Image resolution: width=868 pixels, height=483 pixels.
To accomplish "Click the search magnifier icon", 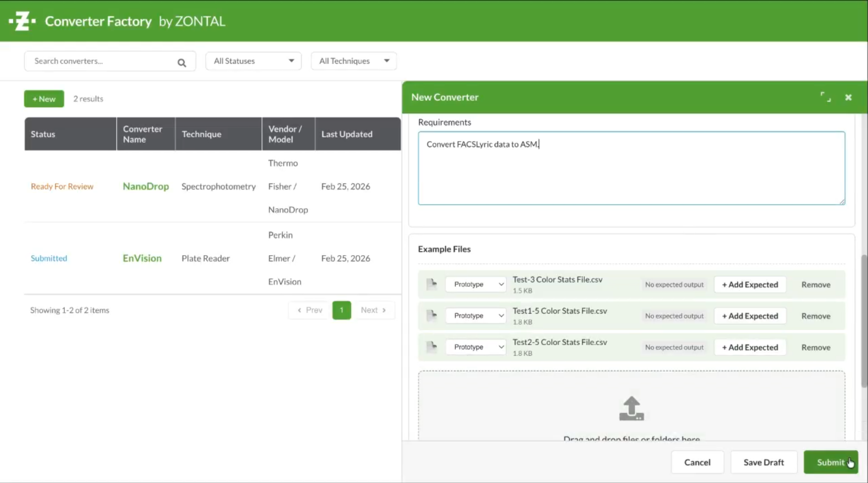I will tap(181, 62).
